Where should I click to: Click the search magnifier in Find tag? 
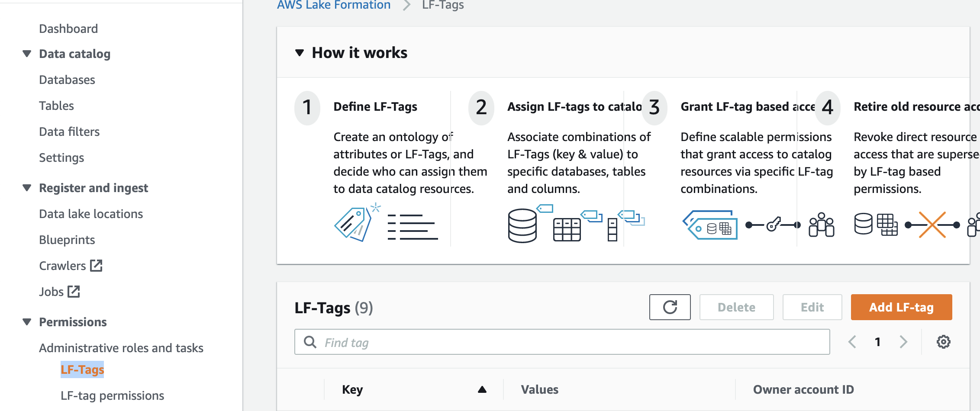pyautogui.click(x=310, y=342)
